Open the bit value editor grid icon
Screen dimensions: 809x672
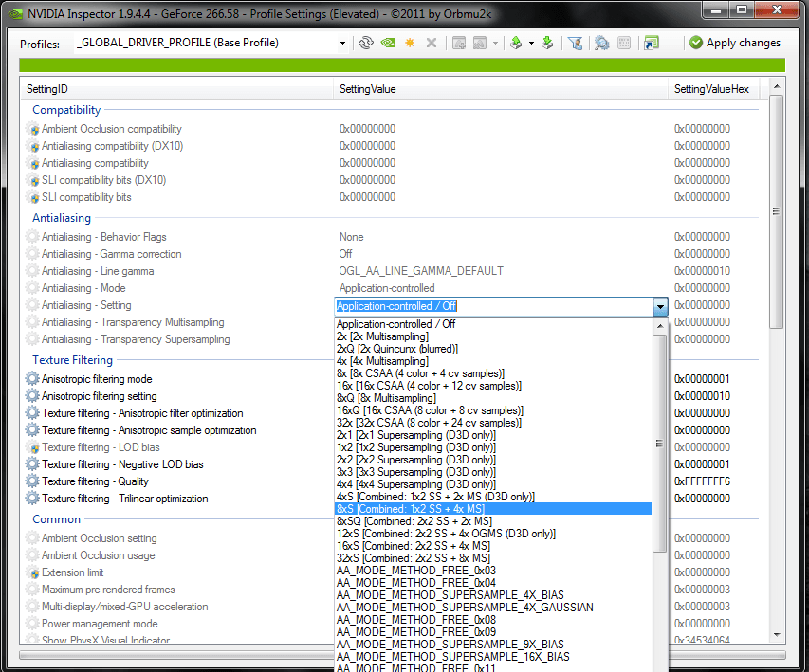pyautogui.click(x=624, y=43)
